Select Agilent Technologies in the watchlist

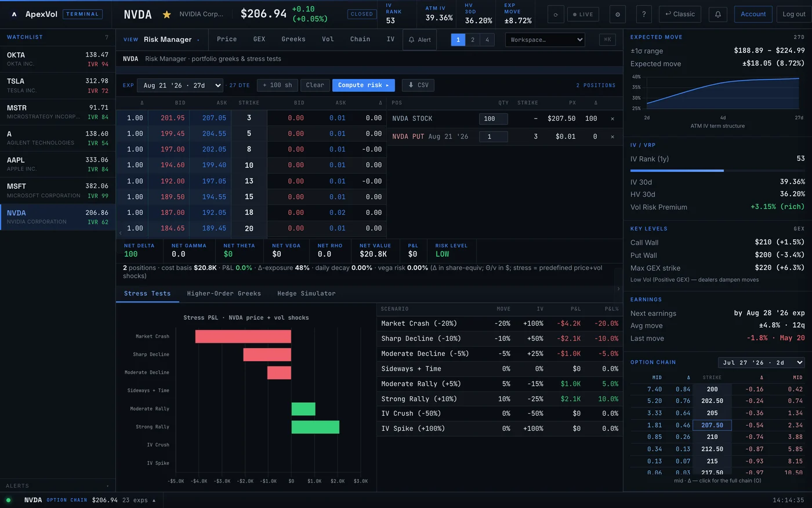57,138
